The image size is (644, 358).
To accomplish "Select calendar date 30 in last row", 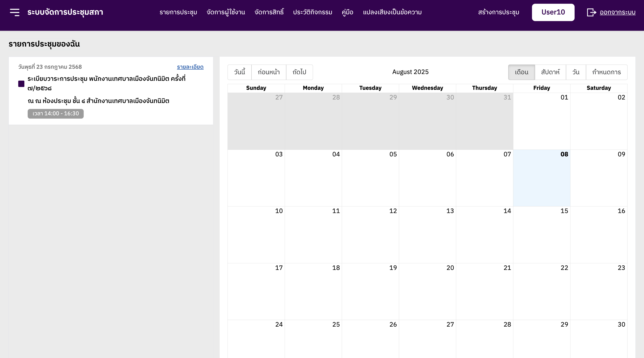I will pos(621,324).
